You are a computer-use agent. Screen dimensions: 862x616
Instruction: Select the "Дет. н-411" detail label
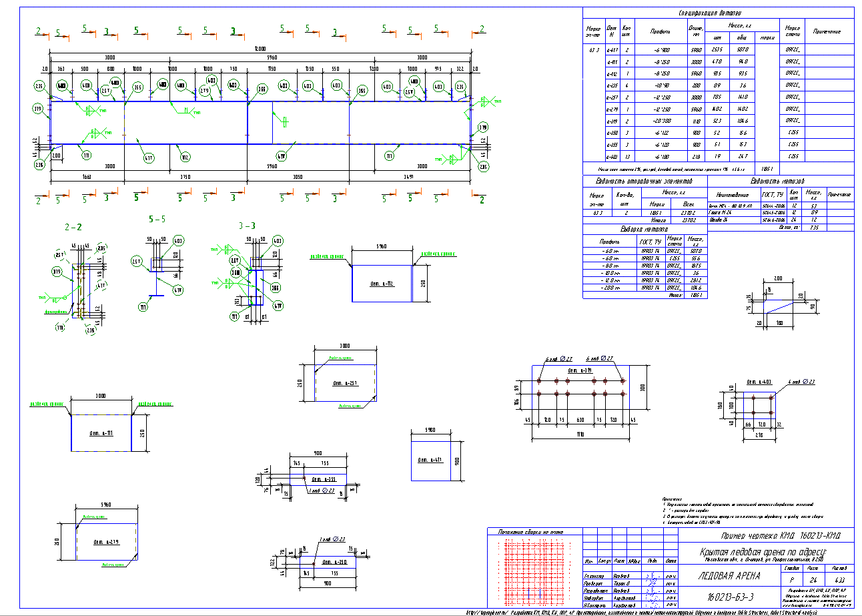[432, 460]
